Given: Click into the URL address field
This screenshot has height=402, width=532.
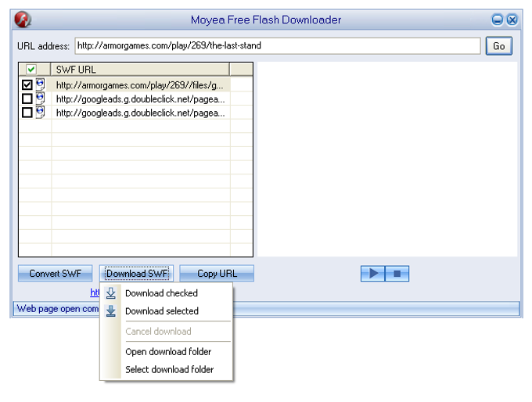Looking at the screenshot, I should [x=278, y=46].
